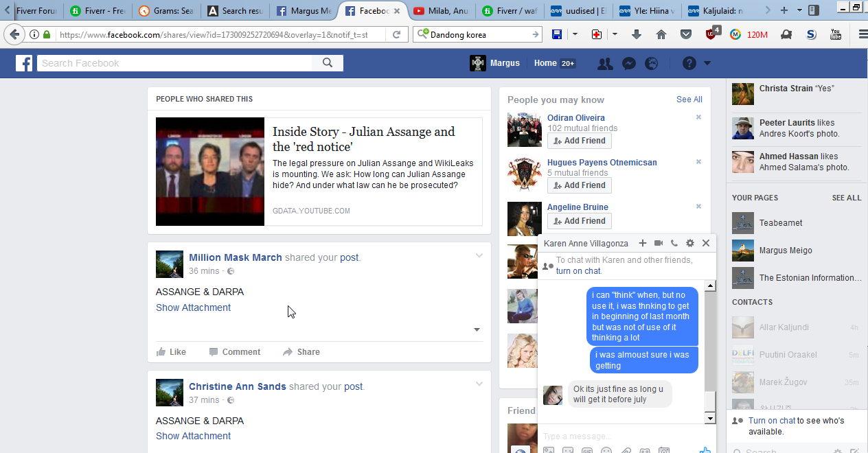Click the Pocket toolbar icon
The image size is (868, 453).
click(x=686, y=34)
